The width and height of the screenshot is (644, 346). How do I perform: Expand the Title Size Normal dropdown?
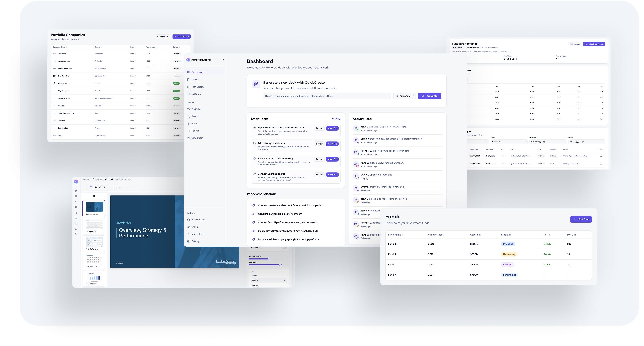tap(269, 280)
